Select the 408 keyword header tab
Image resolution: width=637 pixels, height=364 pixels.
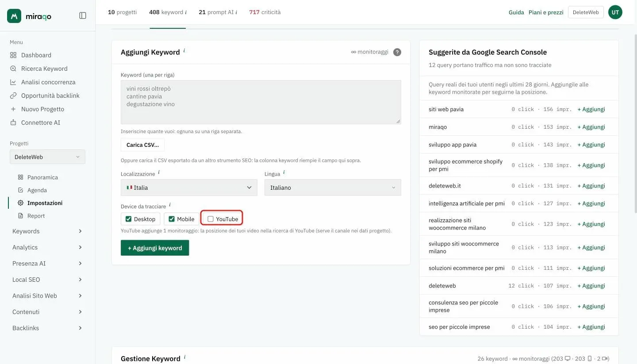pos(168,12)
